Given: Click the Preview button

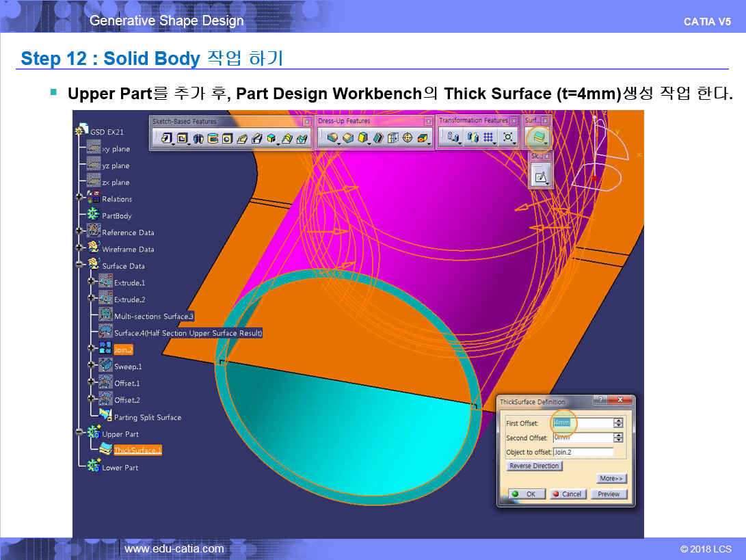Looking at the screenshot, I should click(x=608, y=494).
